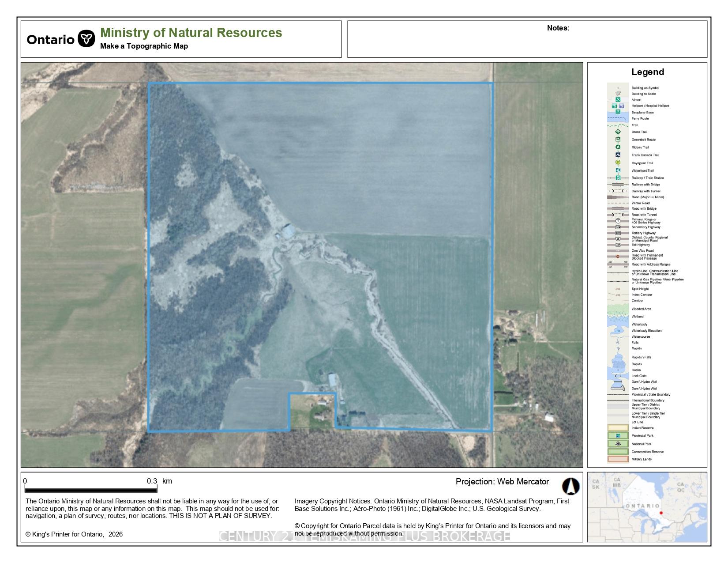The image size is (728, 563).
Task: Click the "Ministry of Natural Resources" heading
Action: coord(191,33)
